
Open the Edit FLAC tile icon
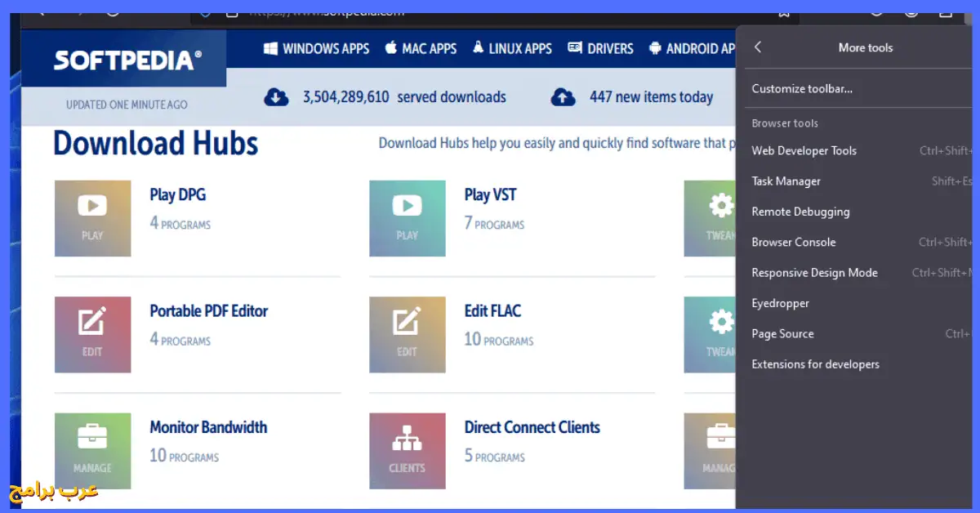coord(408,335)
